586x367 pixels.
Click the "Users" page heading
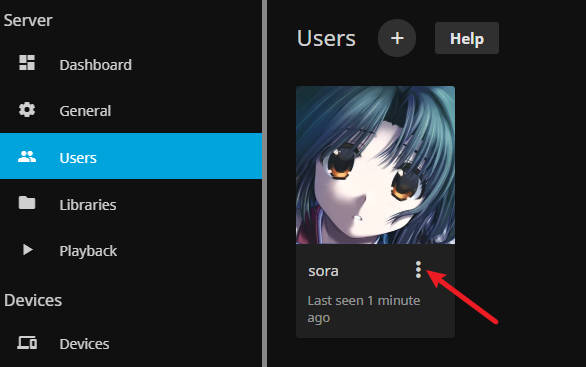(326, 38)
